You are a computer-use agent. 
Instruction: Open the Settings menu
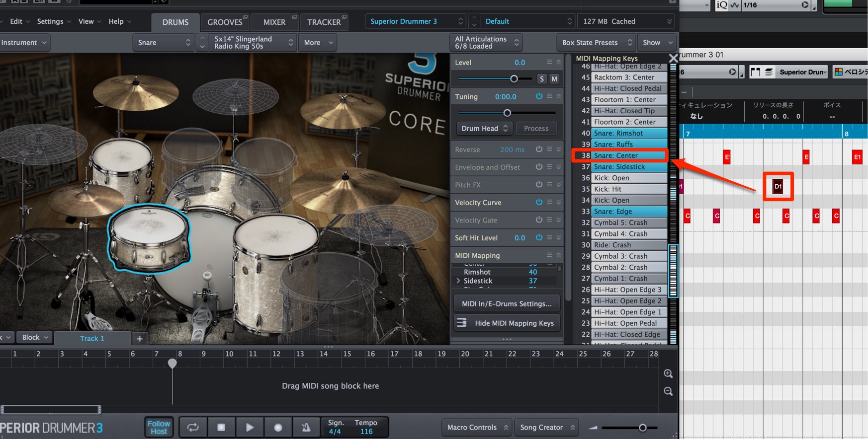pos(54,21)
